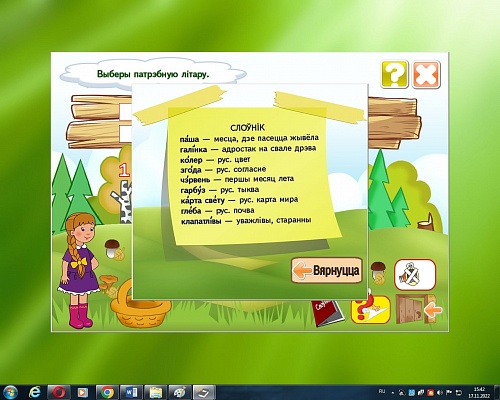The image size is (500, 400).
Task: Switch to Paint in the taskbar
Action: click(180, 392)
